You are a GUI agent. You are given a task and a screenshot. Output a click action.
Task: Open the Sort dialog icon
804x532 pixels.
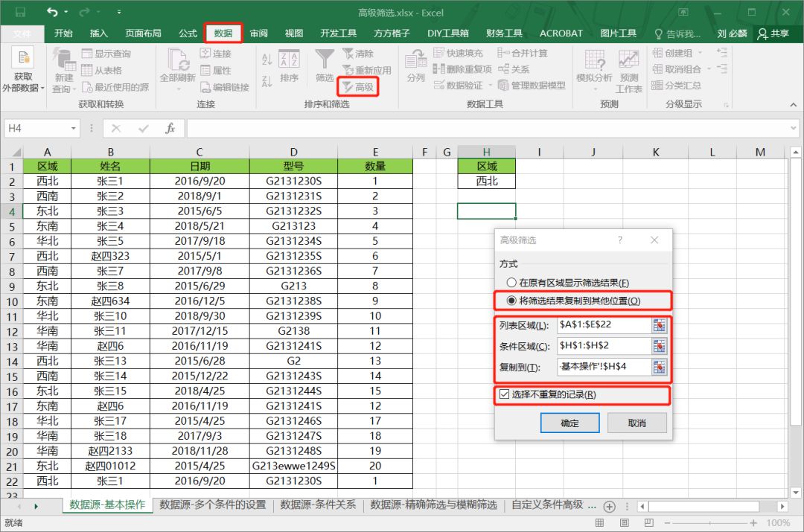pos(289,59)
